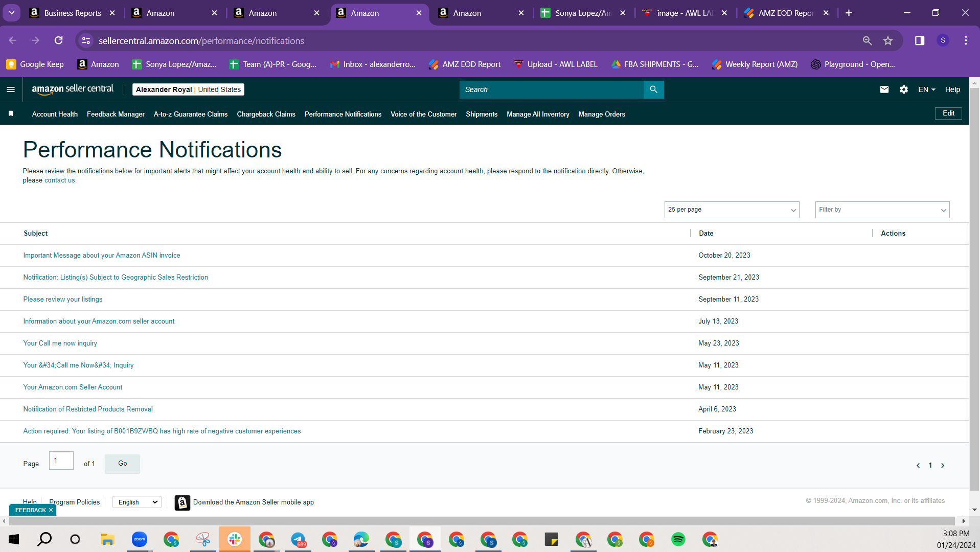Open the Filter by dropdown

pos(882,210)
